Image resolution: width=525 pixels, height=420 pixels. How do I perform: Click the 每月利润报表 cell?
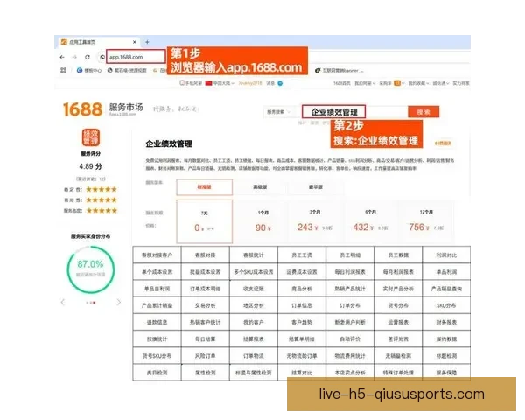[398, 272]
